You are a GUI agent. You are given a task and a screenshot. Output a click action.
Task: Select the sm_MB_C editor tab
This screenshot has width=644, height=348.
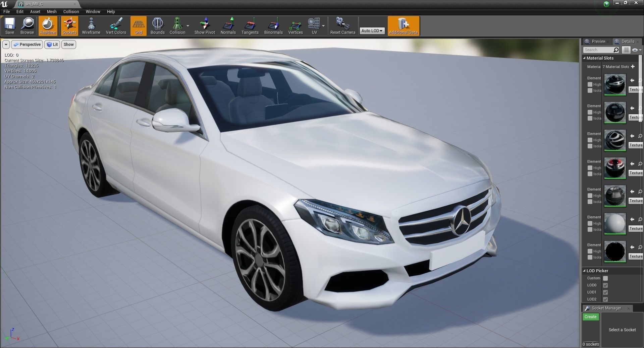tap(47, 4)
